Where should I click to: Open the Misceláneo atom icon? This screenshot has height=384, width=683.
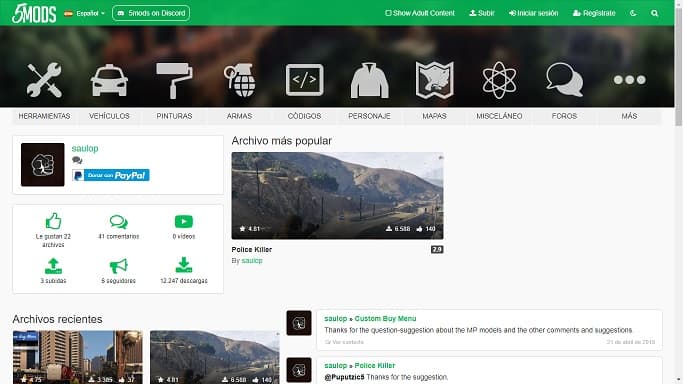(x=499, y=80)
